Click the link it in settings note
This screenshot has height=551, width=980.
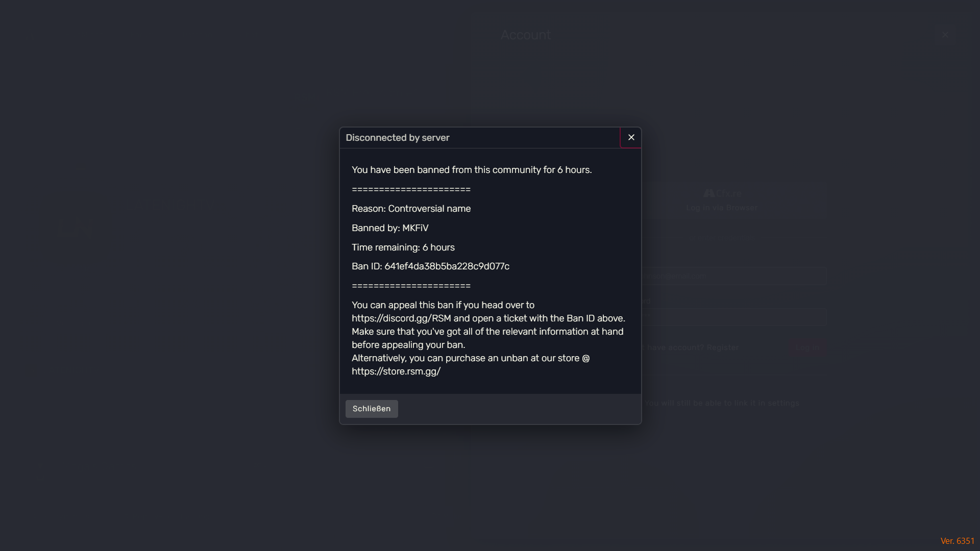(x=722, y=403)
